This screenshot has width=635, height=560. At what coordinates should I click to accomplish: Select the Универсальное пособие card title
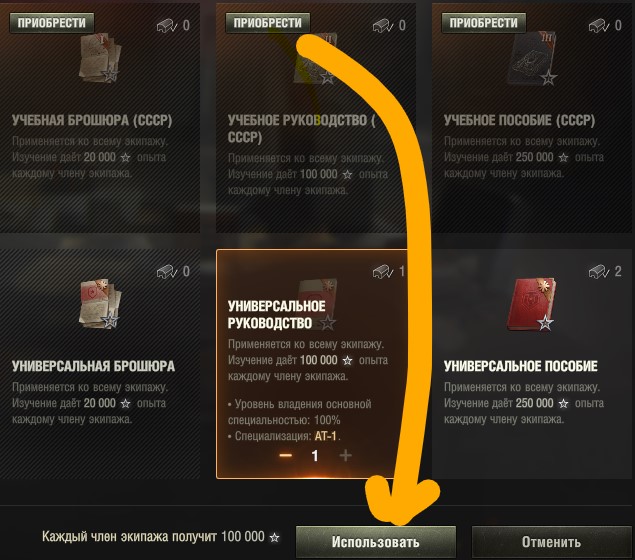tap(521, 366)
